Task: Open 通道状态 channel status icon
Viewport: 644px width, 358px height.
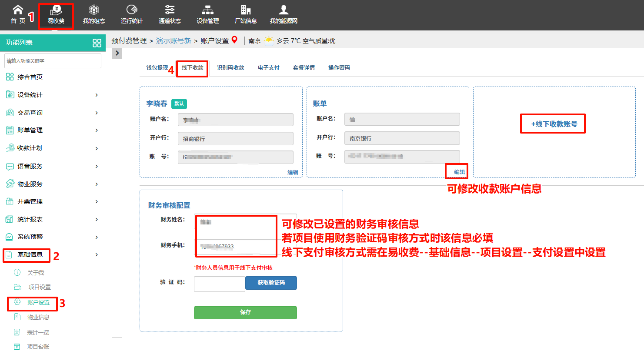Action: pyautogui.click(x=170, y=10)
